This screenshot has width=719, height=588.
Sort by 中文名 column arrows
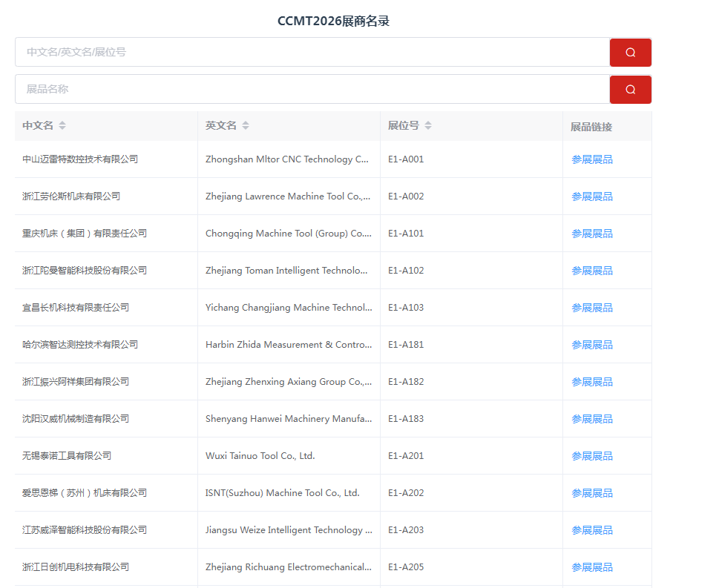point(62,126)
